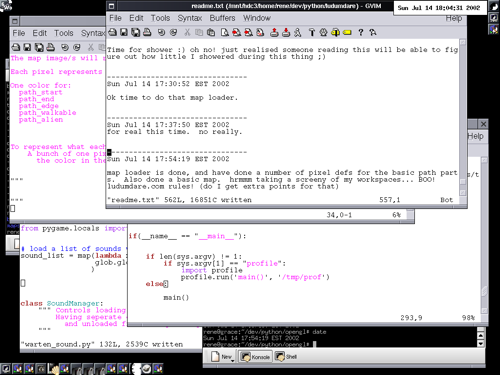The image size is (500, 375).
Task: Click Open file icon in readme.txt GVIM toolbar
Action: click(113, 32)
